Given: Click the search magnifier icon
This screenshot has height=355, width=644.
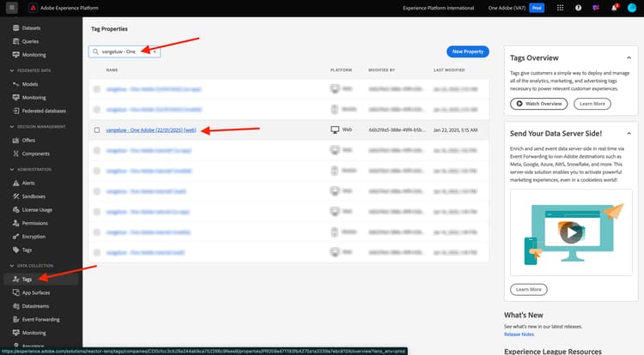Looking at the screenshot, I should (95, 51).
